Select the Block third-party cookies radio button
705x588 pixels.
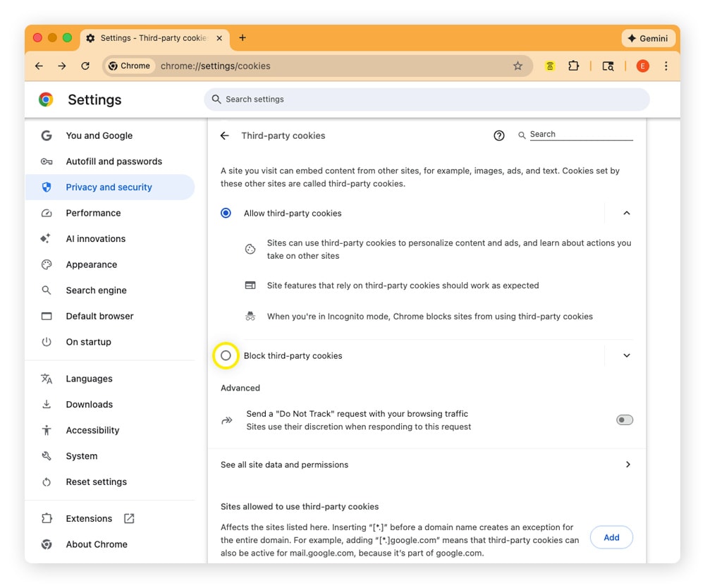pyautogui.click(x=226, y=355)
